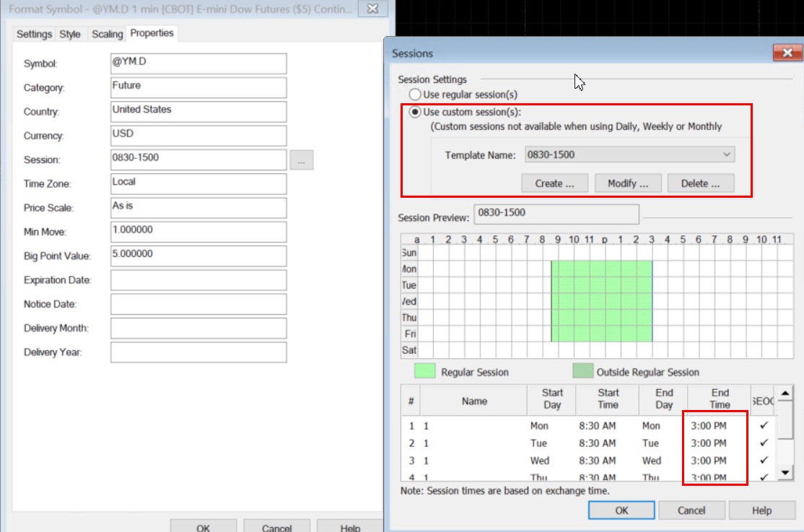Switch to the Settings tab

[34, 34]
